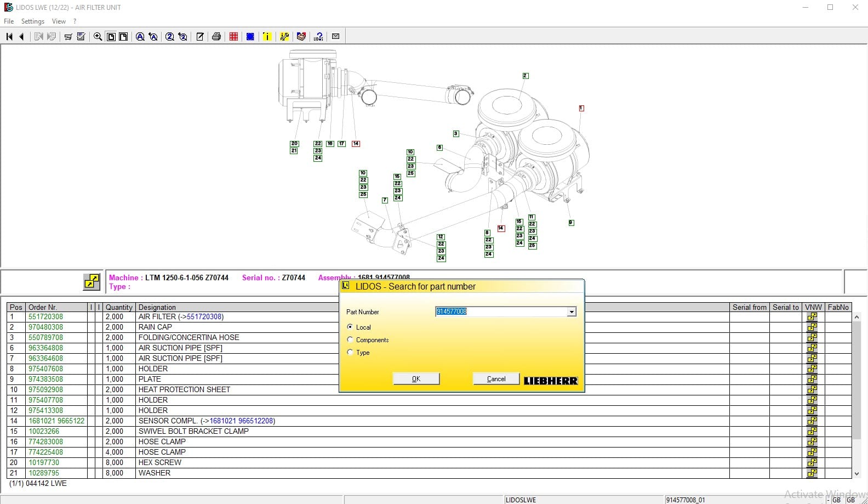Click the red grid icon in toolbar
The height and width of the screenshot is (504, 868).
233,37
